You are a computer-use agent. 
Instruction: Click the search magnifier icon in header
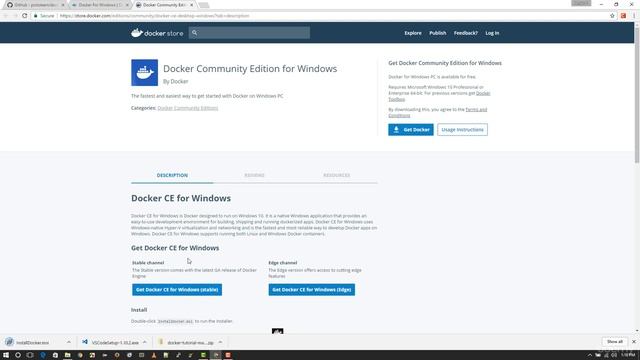[195, 33]
